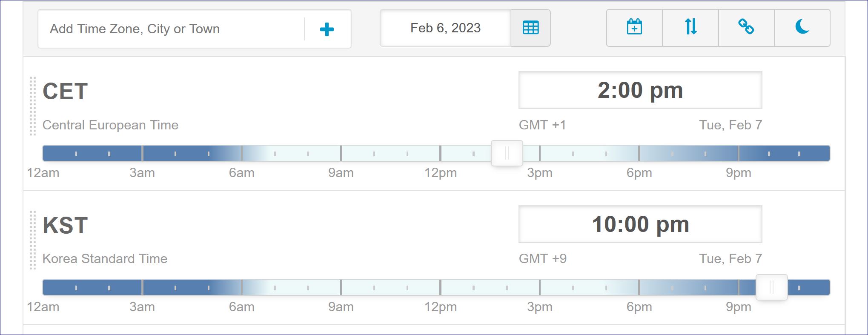Click the KST row drag handle
The width and height of the screenshot is (868, 335).
point(33,240)
